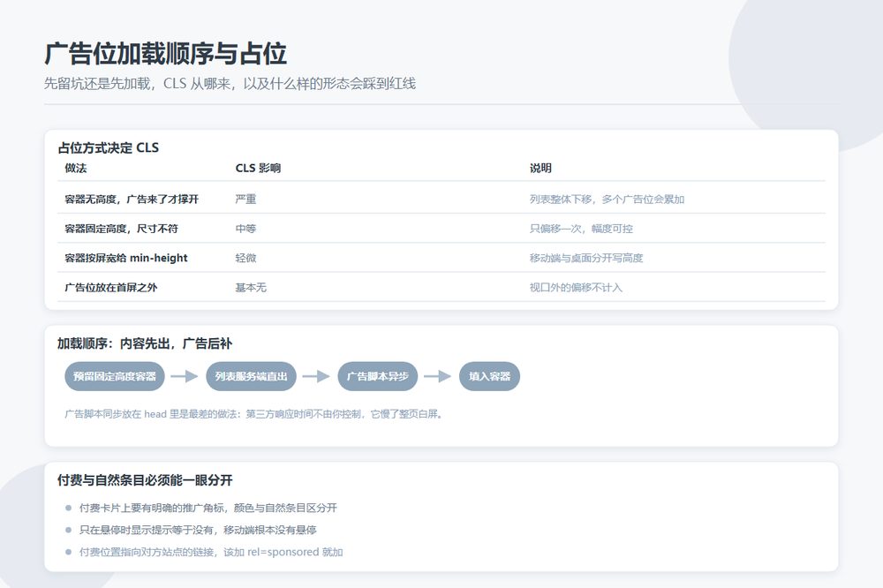Select the cell 容器按屏宽给 min-height

(x=126, y=258)
